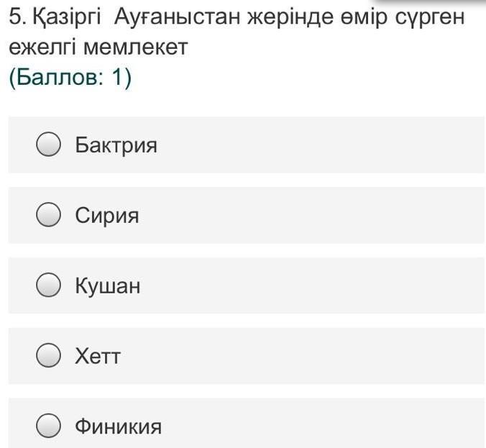
Task: Pick the Хетт radio button
Action: click(x=48, y=355)
